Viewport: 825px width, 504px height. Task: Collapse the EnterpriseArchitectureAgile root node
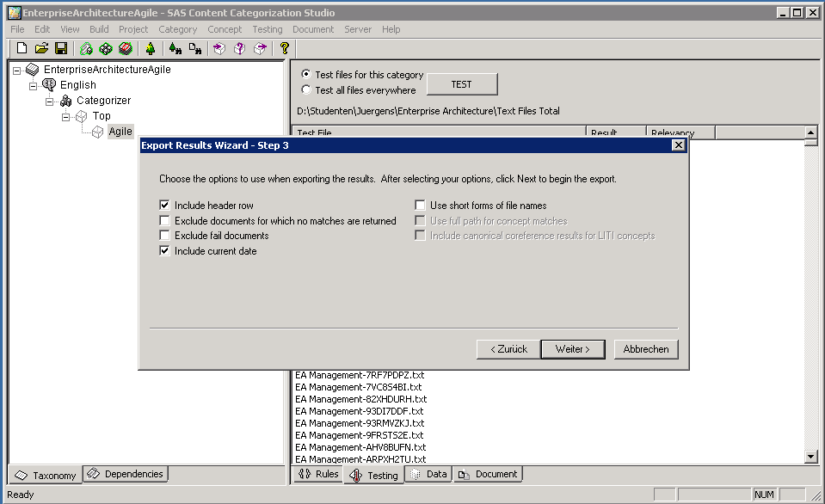(17, 71)
